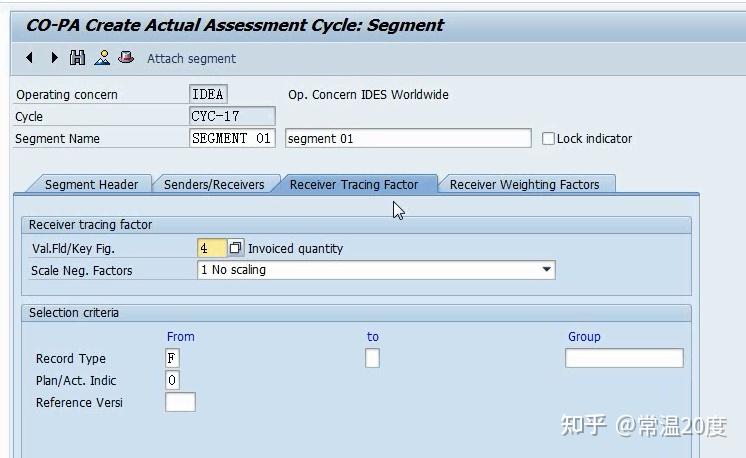Expand Scale Neg. Factors dropdown

point(546,270)
